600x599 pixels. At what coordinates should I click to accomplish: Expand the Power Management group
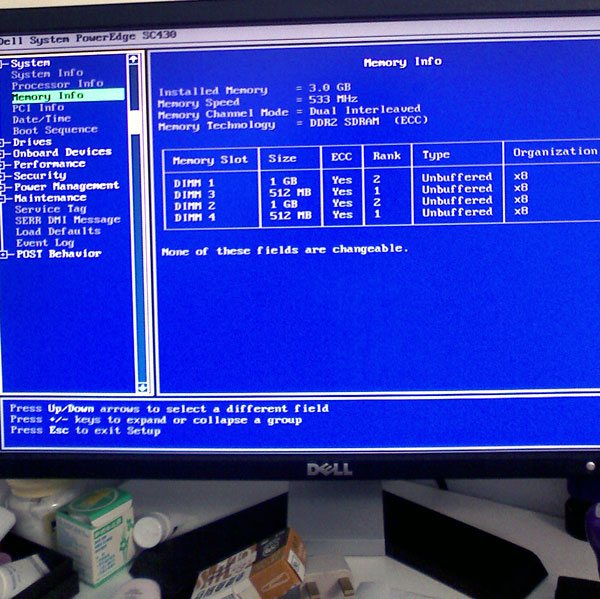point(5,186)
